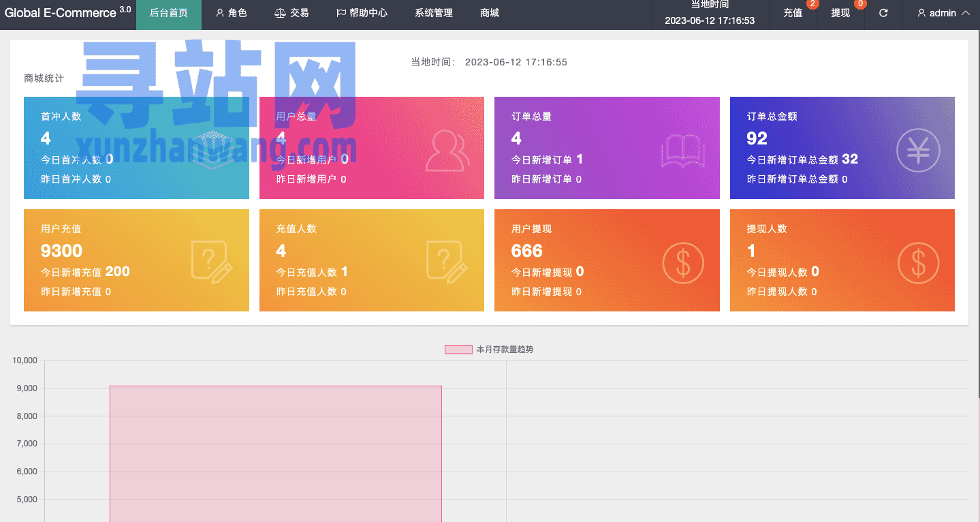Open the 交易 menu
The width and height of the screenshot is (980, 522).
291,13
